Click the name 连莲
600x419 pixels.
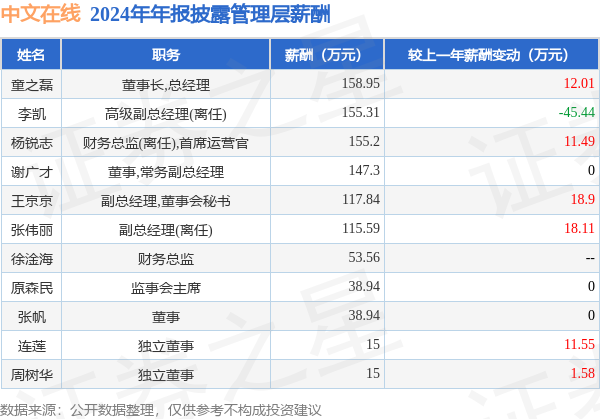(32, 346)
